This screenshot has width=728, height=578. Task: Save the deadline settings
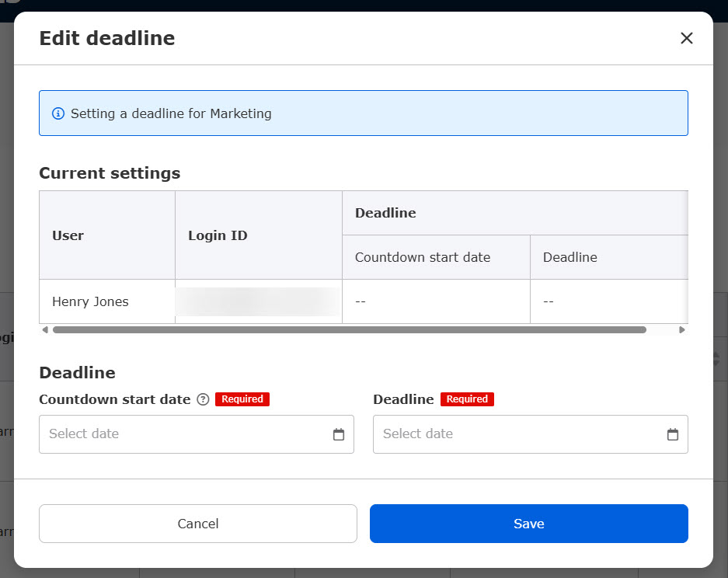pyautogui.click(x=528, y=524)
